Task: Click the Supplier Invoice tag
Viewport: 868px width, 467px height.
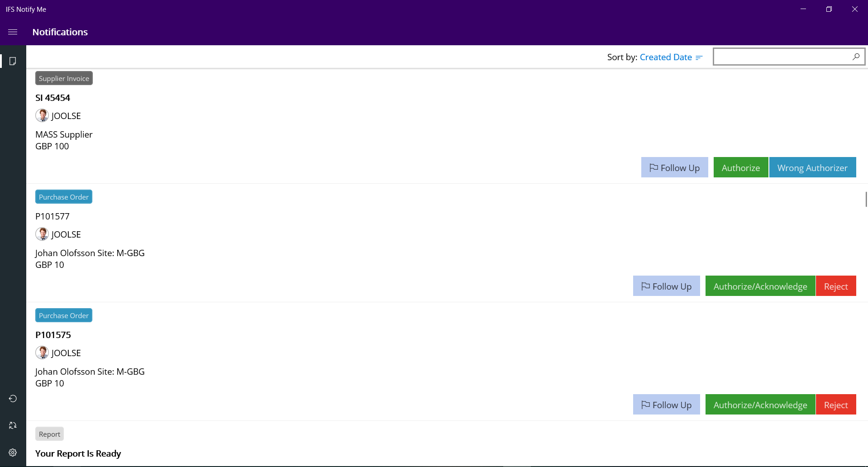Action: tap(64, 78)
